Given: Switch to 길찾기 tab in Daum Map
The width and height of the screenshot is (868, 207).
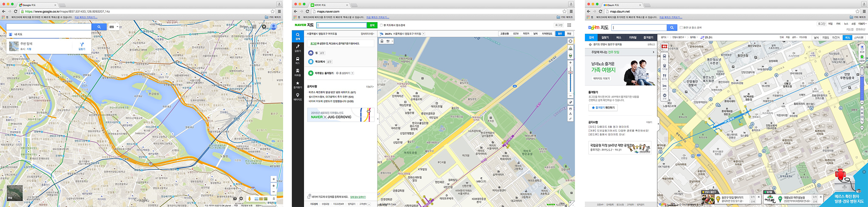Looking at the screenshot, I should pos(605,37).
